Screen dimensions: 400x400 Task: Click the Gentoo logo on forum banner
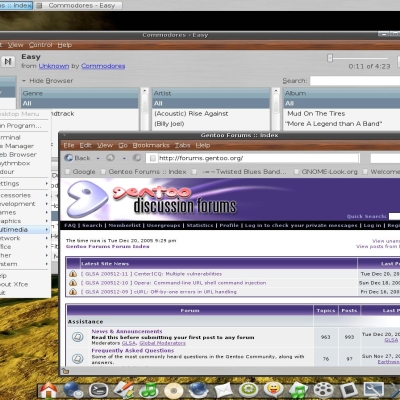pyautogui.click(x=87, y=199)
